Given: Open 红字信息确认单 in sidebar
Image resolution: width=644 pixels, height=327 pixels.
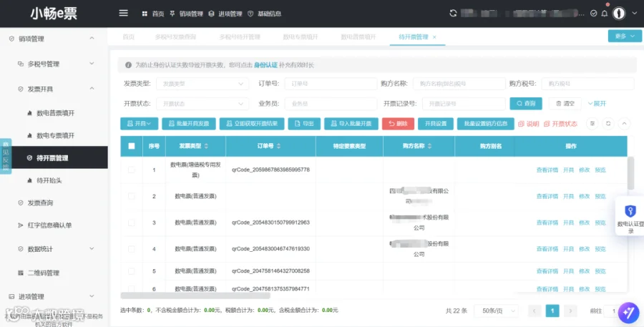Looking at the screenshot, I should [x=54, y=225].
